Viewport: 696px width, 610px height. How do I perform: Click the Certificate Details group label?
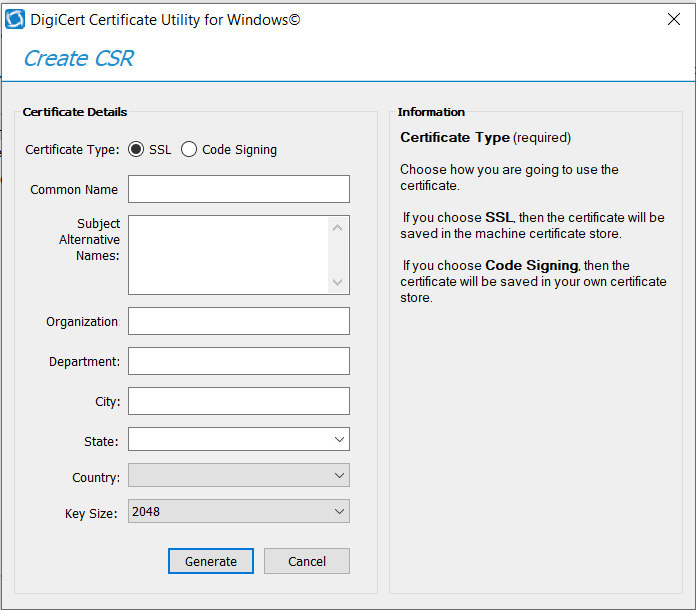(x=75, y=112)
